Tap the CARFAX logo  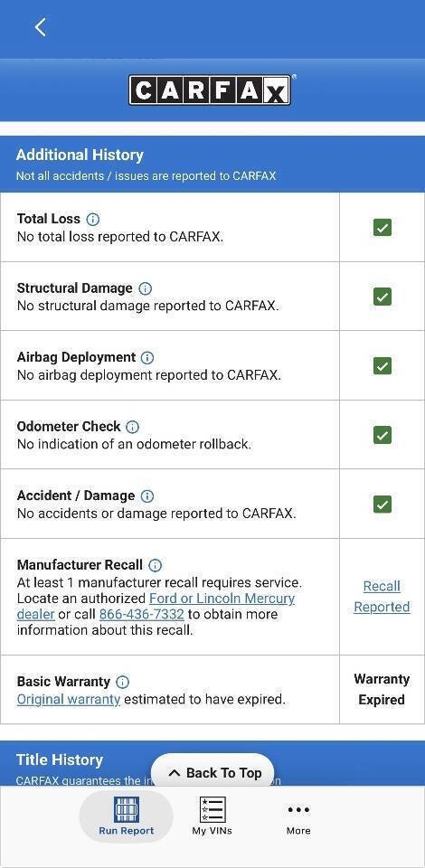(211, 90)
